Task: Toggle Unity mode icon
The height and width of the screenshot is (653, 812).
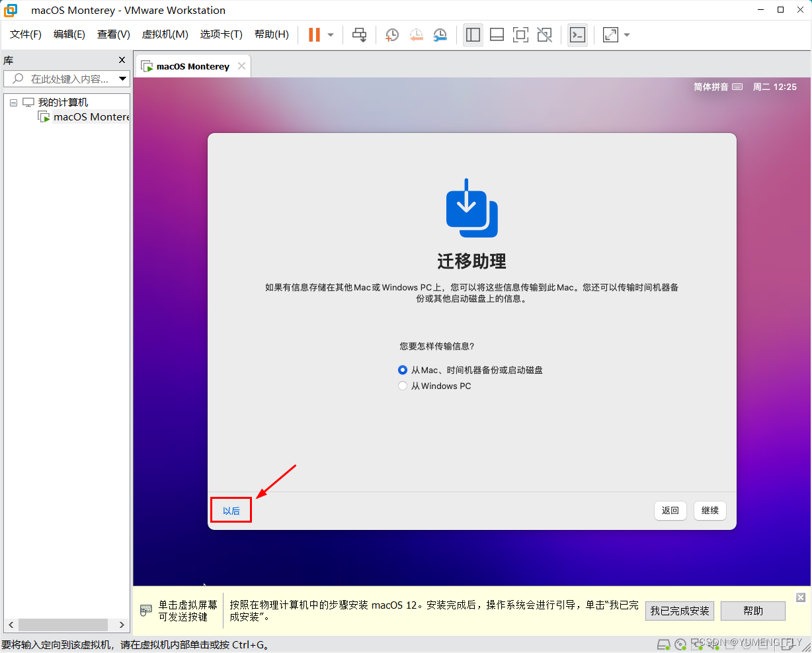Action: pyautogui.click(x=544, y=34)
